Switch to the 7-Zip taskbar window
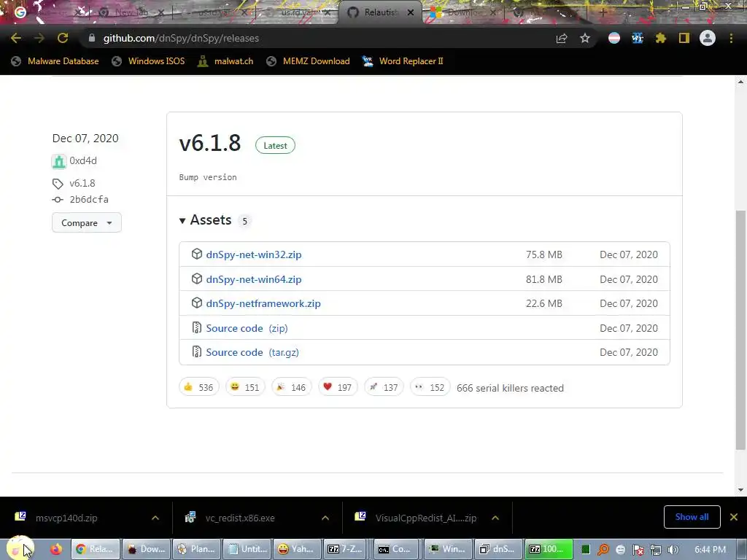 point(345,549)
